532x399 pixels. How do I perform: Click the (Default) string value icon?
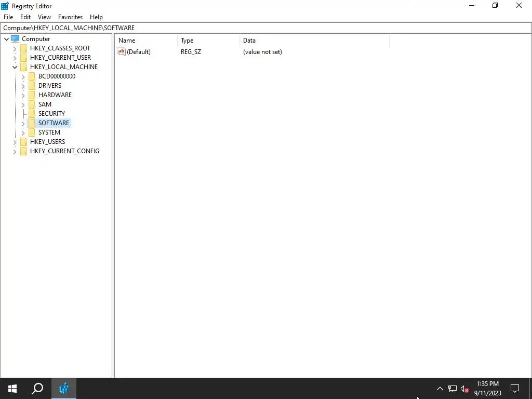point(122,51)
